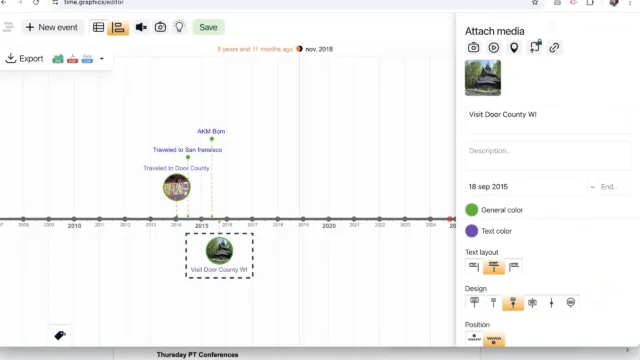Choose left text layout option
The image size is (640, 360).
[474, 267]
